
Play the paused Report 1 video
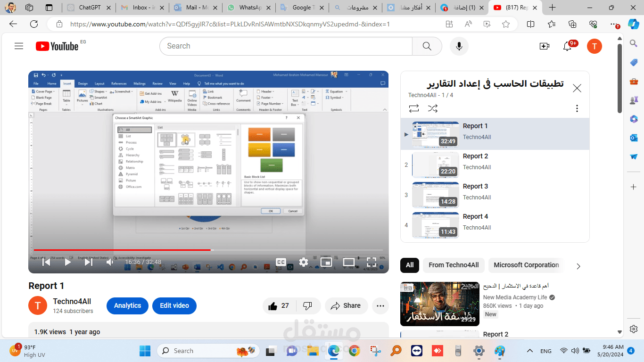pyautogui.click(x=68, y=262)
